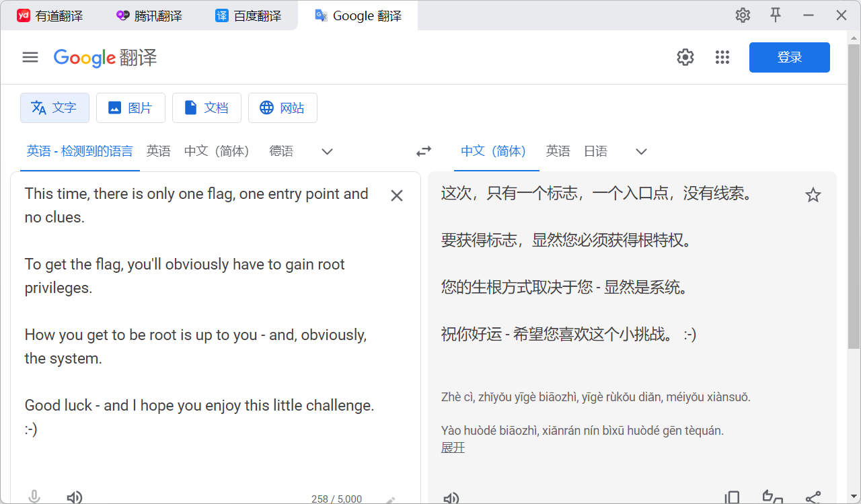Open the window settings gear in title bar

[743, 15]
